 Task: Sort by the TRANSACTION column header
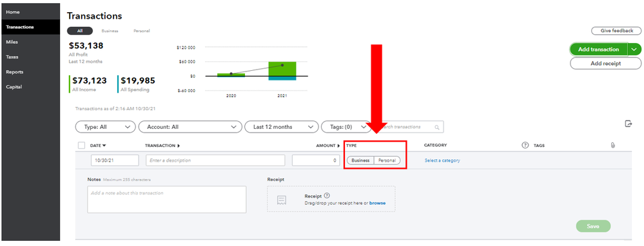162,146
